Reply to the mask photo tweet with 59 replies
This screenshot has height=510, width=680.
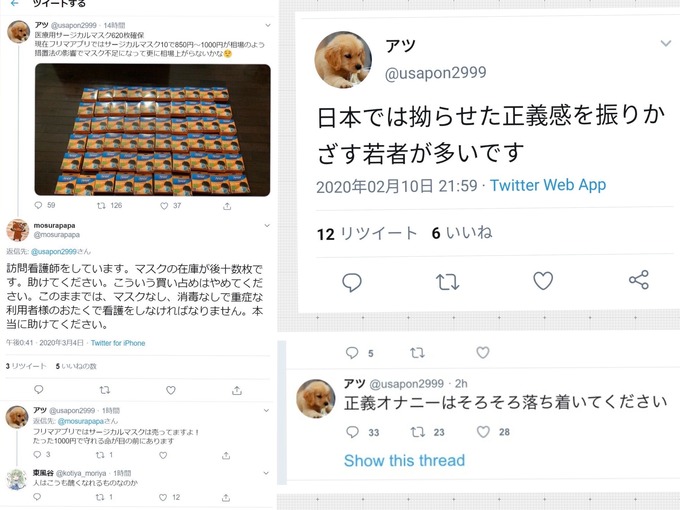[39, 205]
